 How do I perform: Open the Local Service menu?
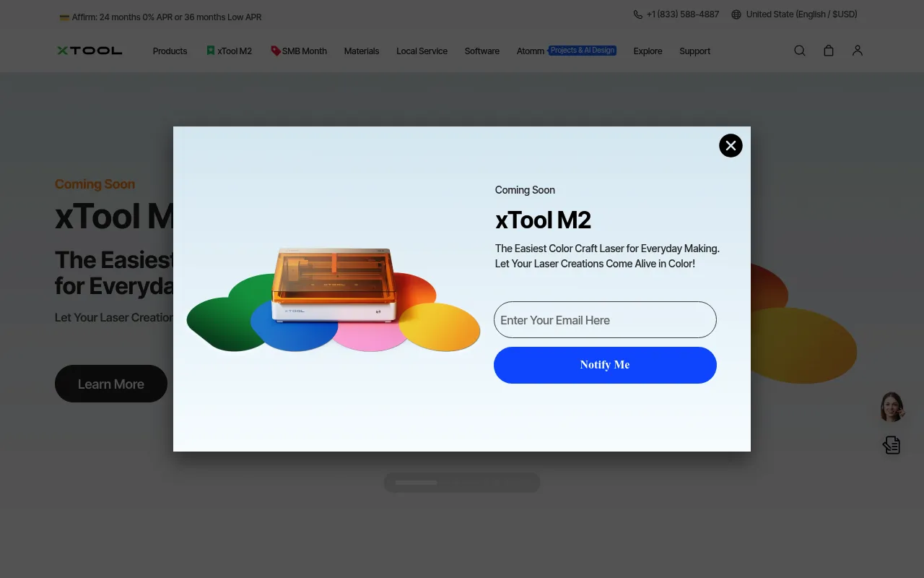tap(422, 51)
